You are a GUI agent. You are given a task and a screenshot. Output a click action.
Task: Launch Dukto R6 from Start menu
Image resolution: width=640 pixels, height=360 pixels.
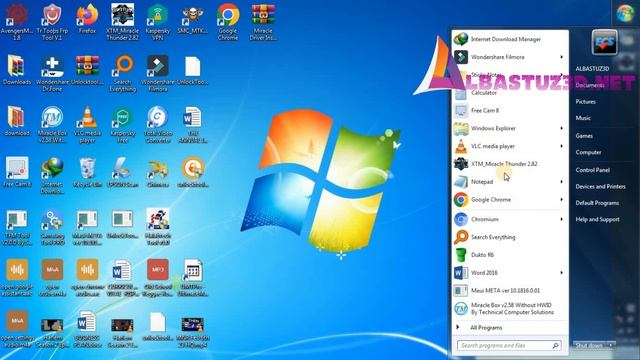pyautogui.click(x=510, y=255)
